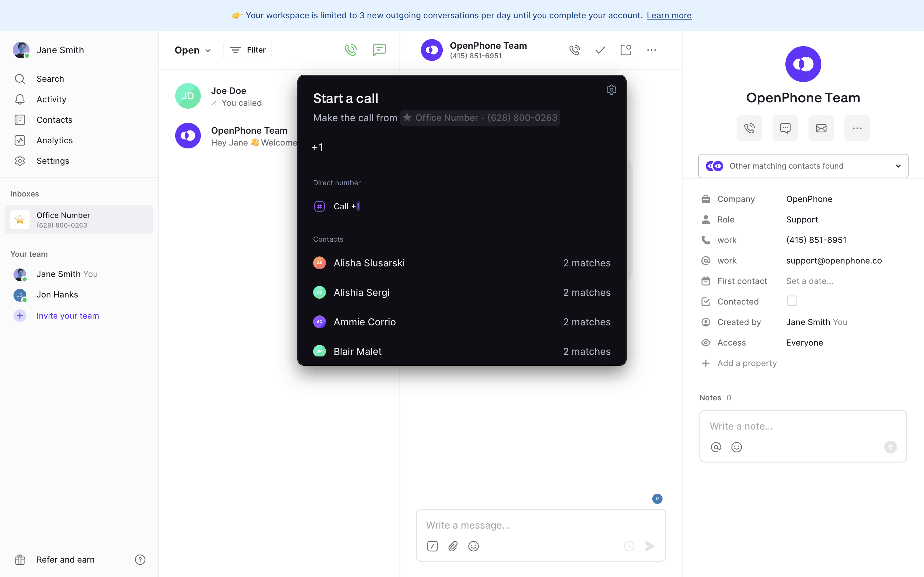Toggle the Contacted checkbox
Screen dimensions: 924x577
tap(792, 301)
